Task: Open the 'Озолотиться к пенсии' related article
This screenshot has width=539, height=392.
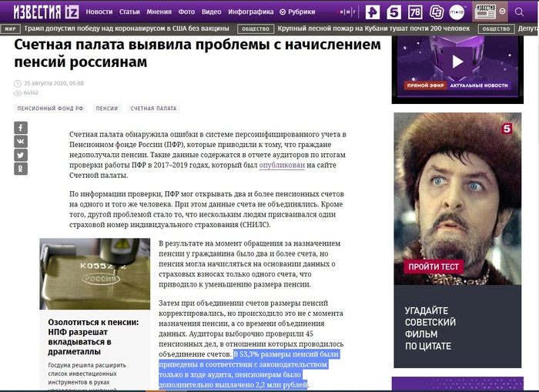Action: [x=93, y=337]
